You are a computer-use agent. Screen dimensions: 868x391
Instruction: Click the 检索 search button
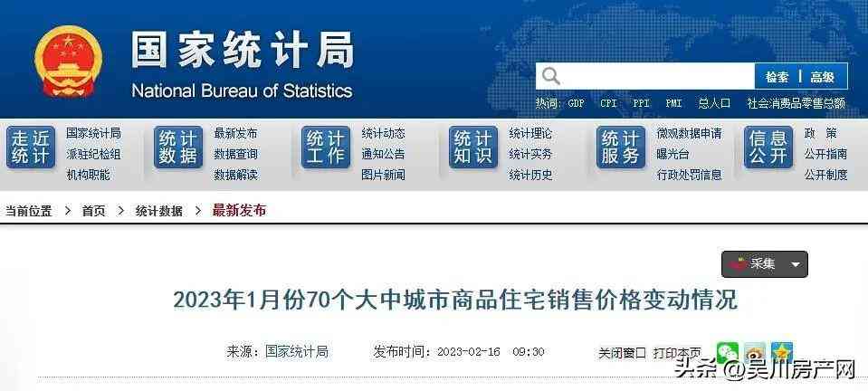[777, 77]
